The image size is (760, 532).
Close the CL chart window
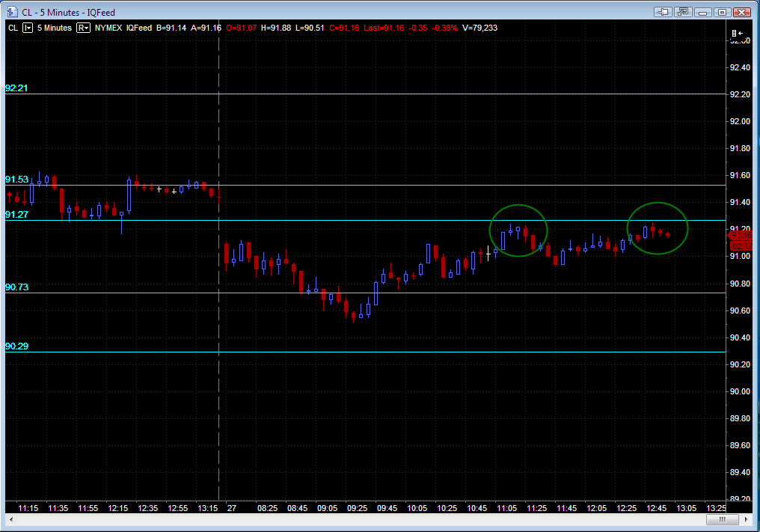pyautogui.click(x=742, y=12)
